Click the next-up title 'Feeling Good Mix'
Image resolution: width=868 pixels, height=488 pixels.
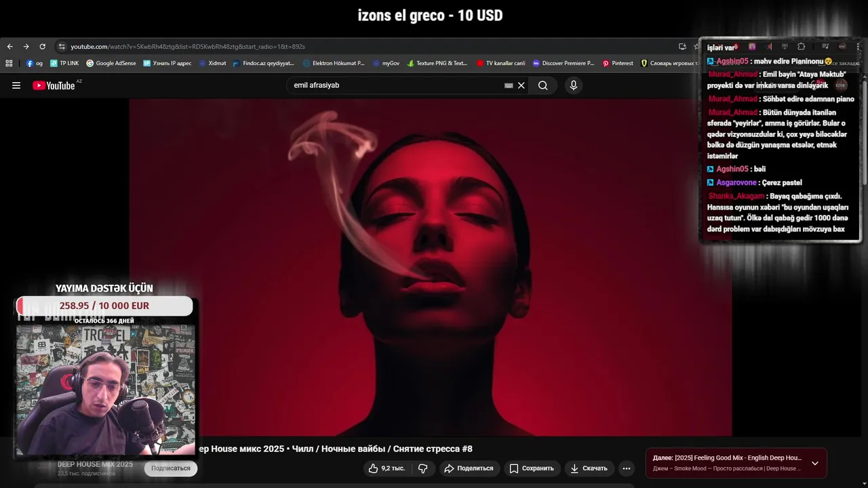[738, 458]
